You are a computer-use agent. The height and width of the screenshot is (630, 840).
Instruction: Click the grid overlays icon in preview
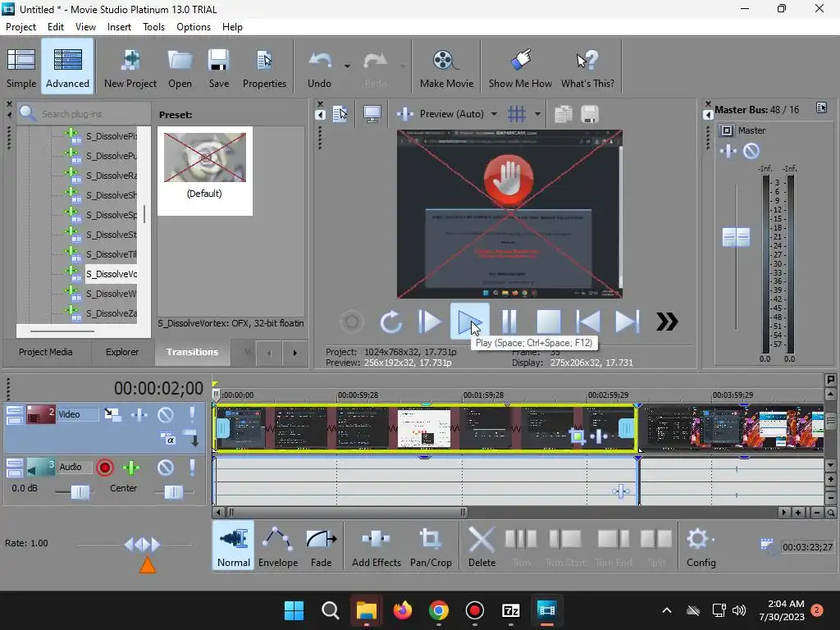pyautogui.click(x=517, y=113)
